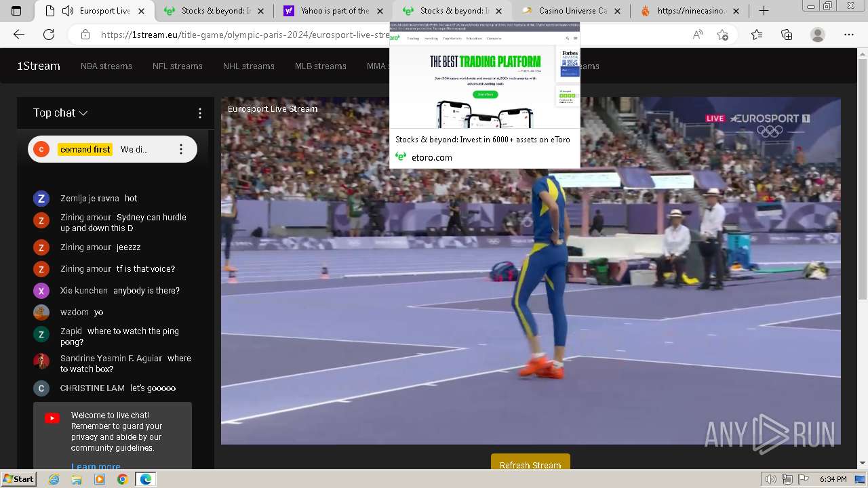Click the comand first pinned message

(x=113, y=149)
